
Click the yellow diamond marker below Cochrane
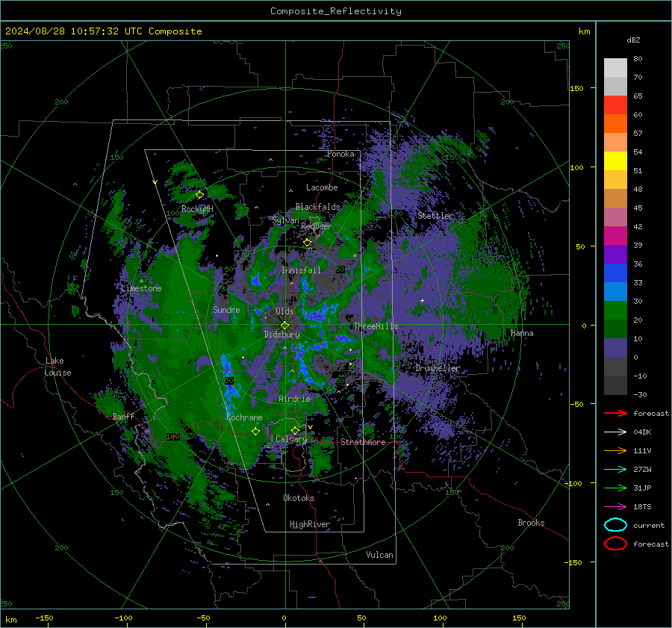coord(256,431)
